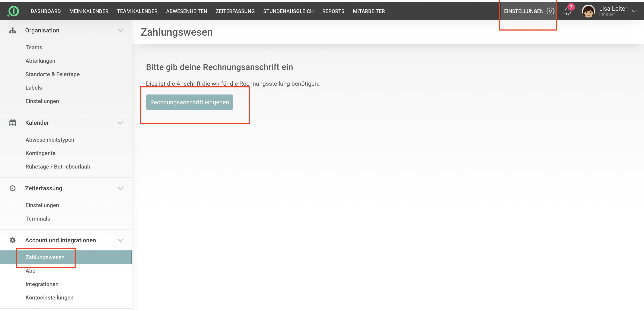Viewport: 644px width, 311px height.
Task: Click the Rechnungsanschrift eingeben button
Action: 189,102
